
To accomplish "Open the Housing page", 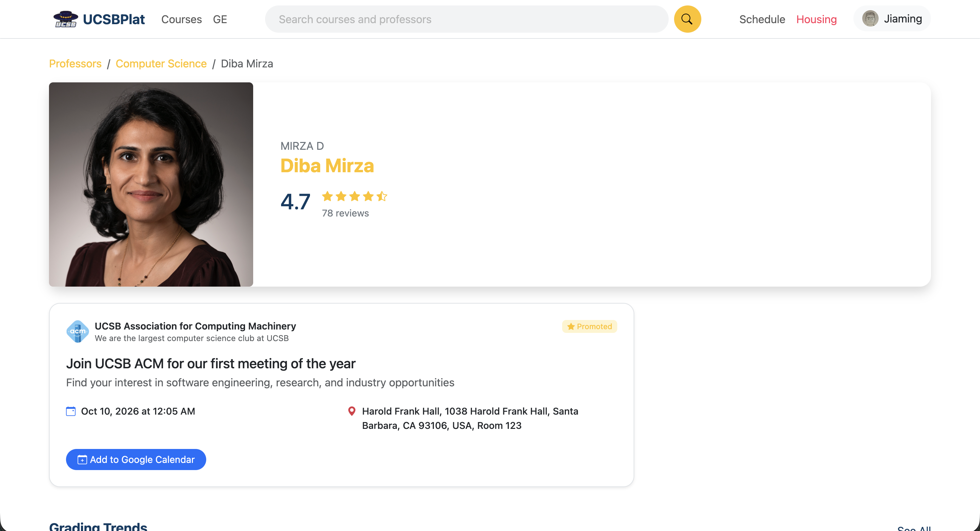I will (816, 19).
